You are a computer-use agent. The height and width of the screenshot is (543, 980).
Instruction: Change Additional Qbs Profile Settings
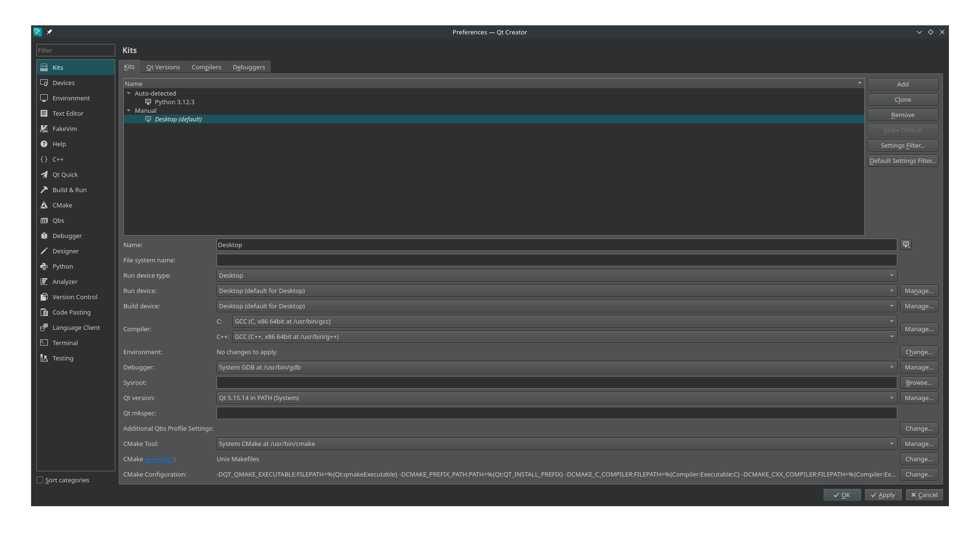(919, 428)
